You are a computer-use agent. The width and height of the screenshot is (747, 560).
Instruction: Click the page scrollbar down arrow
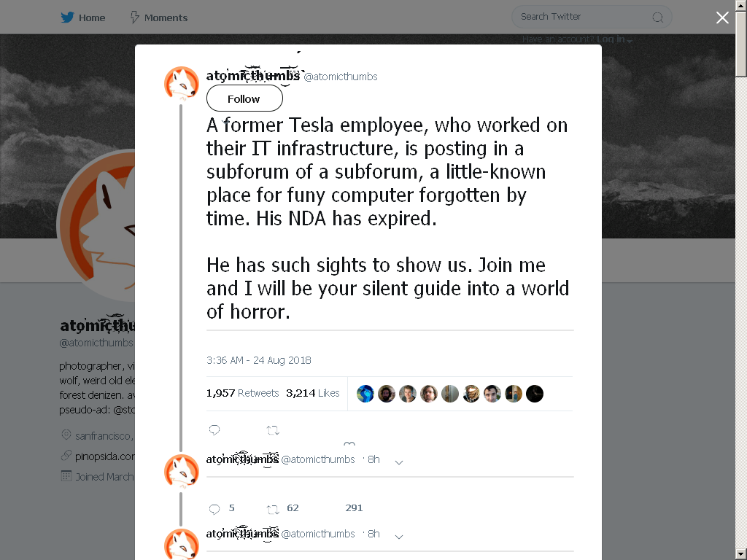tap(741, 553)
